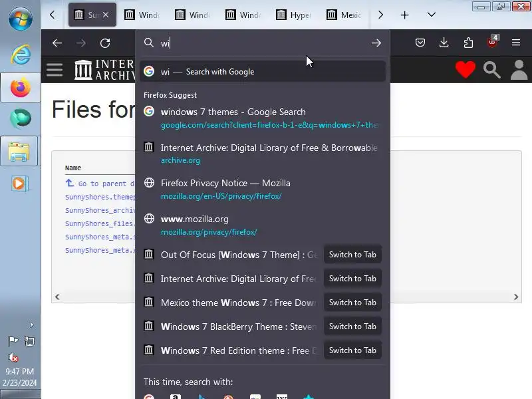Open the Internet Archive hamburger menu

[x=55, y=70]
